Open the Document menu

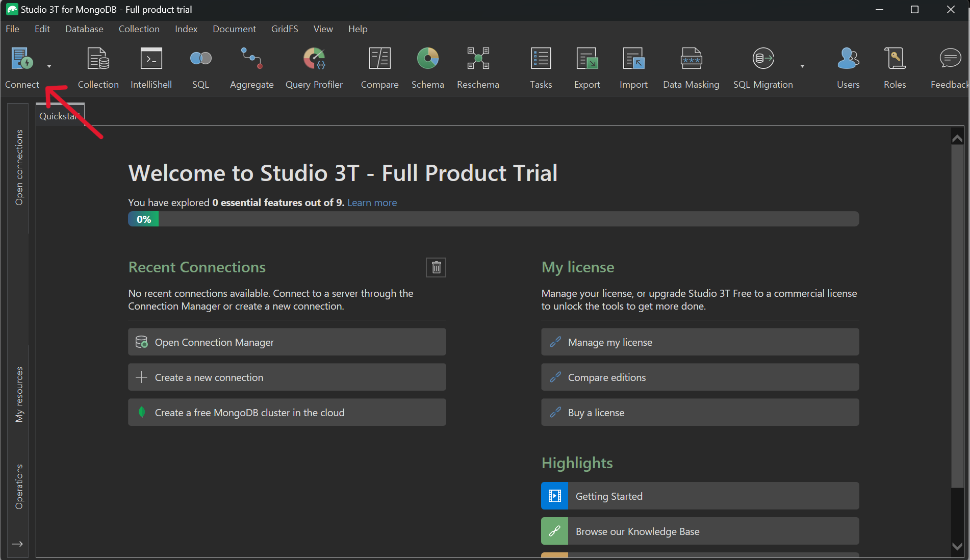click(234, 29)
